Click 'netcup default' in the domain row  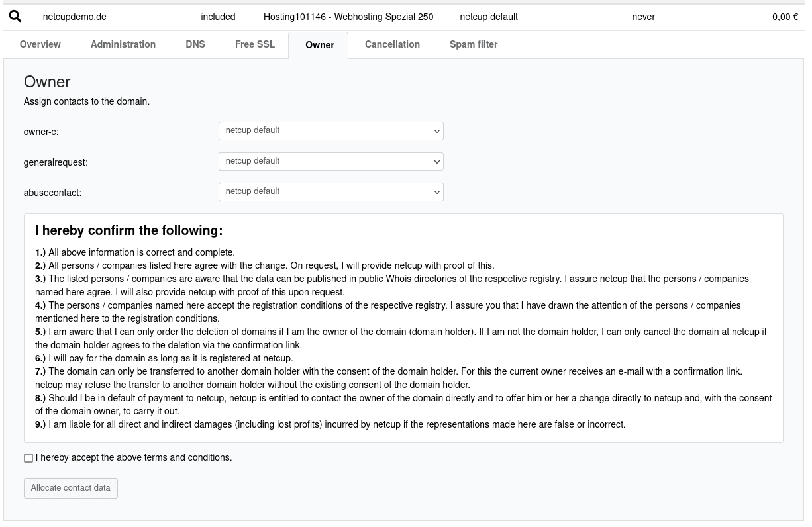tap(489, 17)
